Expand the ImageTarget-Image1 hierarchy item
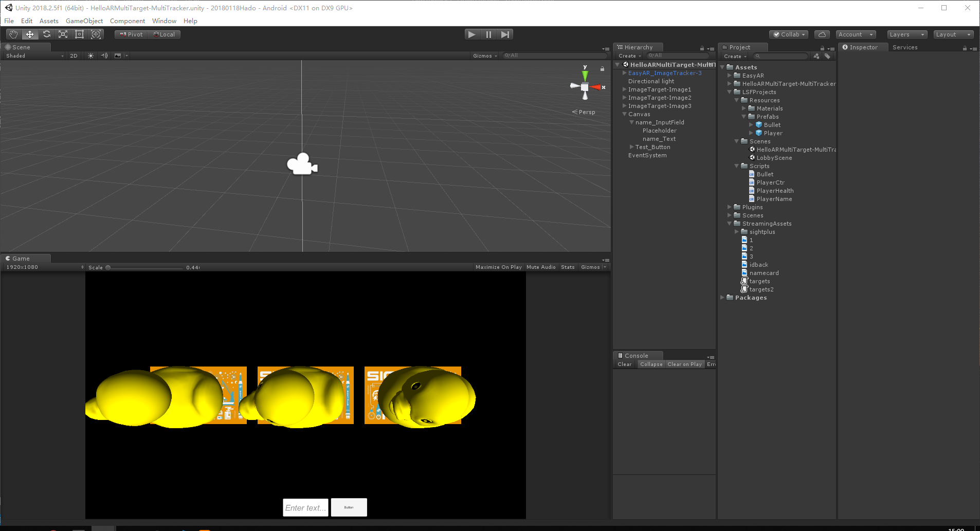The width and height of the screenshot is (980, 531). [x=624, y=89]
